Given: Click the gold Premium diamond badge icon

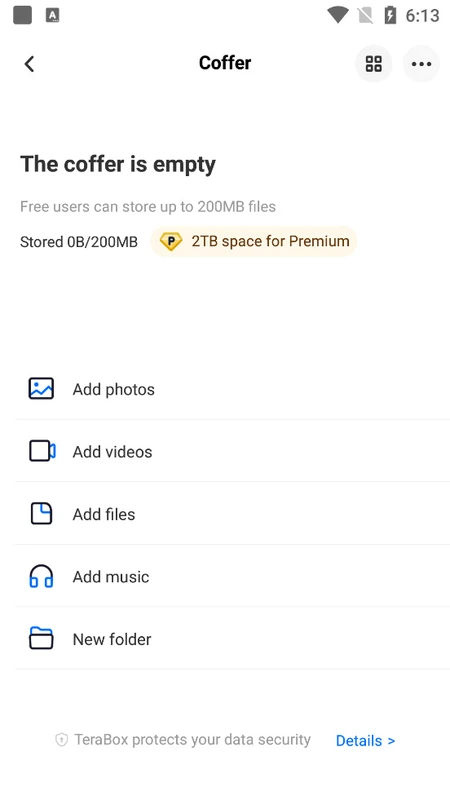Looking at the screenshot, I should pyautogui.click(x=170, y=241).
